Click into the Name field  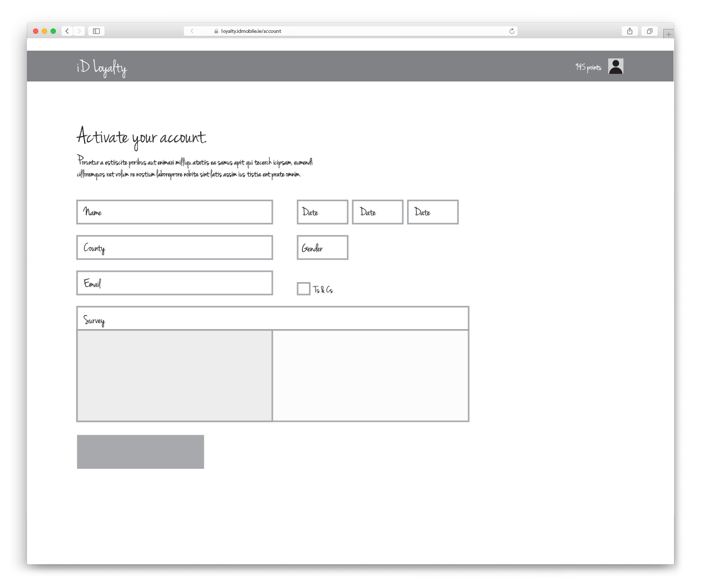pos(175,212)
